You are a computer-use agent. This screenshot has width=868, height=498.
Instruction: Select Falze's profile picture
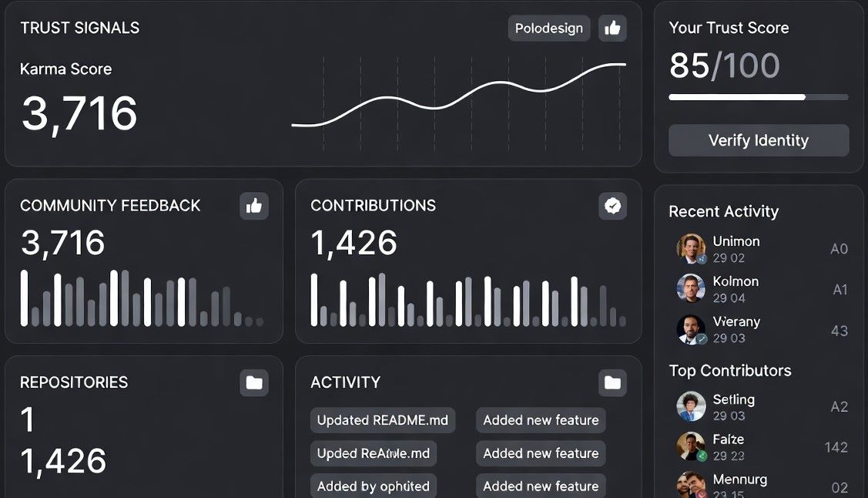pyautogui.click(x=691, y=447)
